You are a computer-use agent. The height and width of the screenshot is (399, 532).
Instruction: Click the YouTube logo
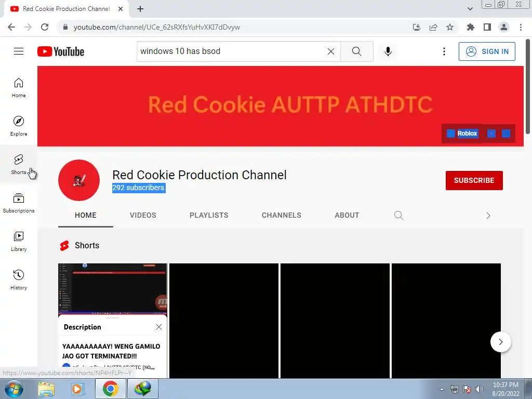[61, 51]
